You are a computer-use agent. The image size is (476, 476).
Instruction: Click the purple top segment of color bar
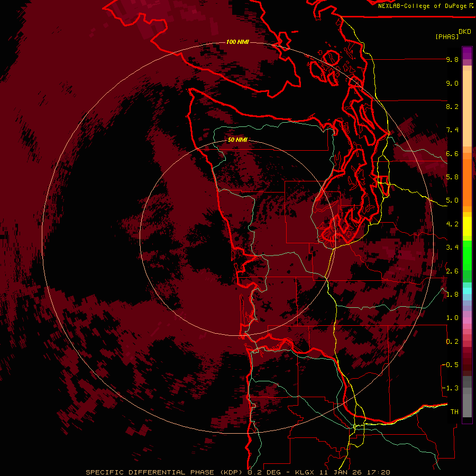(x=467, y=53)
